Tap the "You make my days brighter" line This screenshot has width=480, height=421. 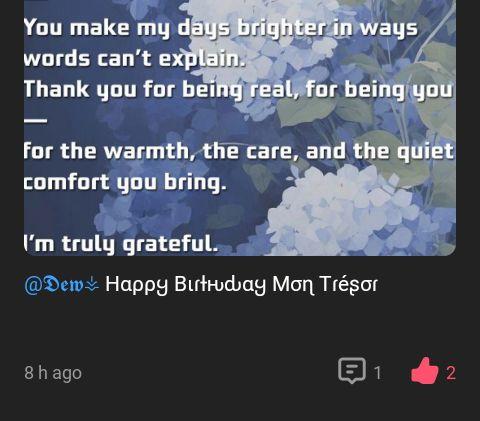[x=220, y=28]
